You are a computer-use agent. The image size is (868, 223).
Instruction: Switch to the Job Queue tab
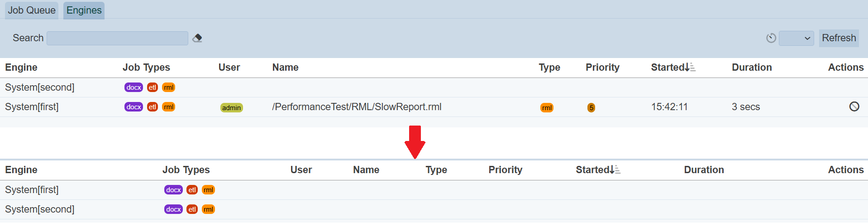(32, 10)
